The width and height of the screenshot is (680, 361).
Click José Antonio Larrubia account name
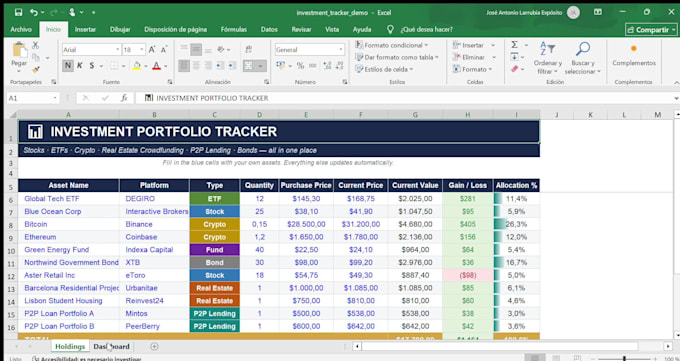point(524,13)
